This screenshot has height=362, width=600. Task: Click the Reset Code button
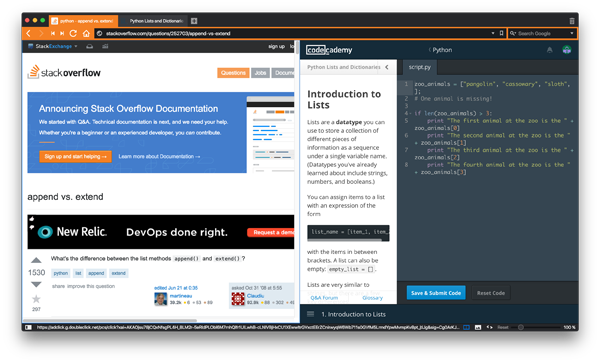(491, 293)
